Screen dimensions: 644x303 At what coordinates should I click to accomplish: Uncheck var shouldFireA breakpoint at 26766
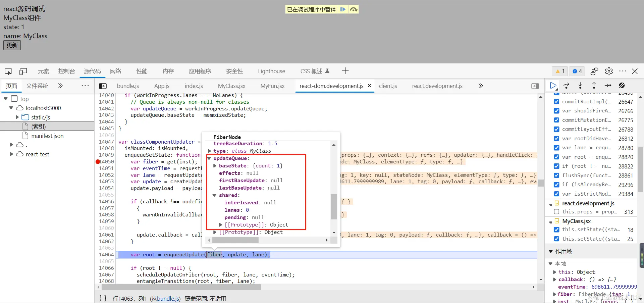pos(556,111)
